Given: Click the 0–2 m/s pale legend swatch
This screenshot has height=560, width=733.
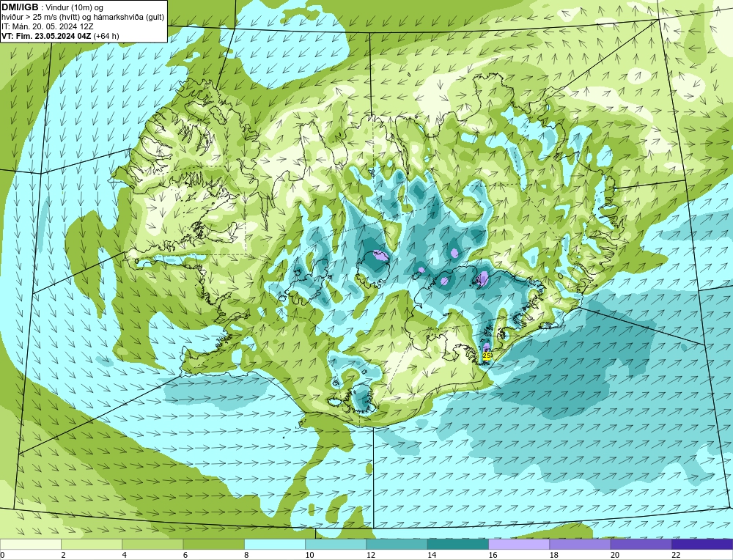Looking at the screenshot, I should tap(31, 544).
